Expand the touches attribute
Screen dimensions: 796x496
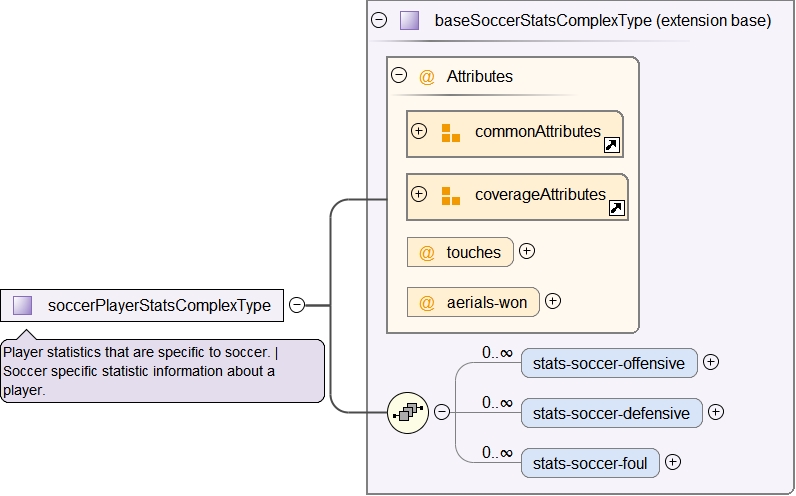click(x=527, y=251)
